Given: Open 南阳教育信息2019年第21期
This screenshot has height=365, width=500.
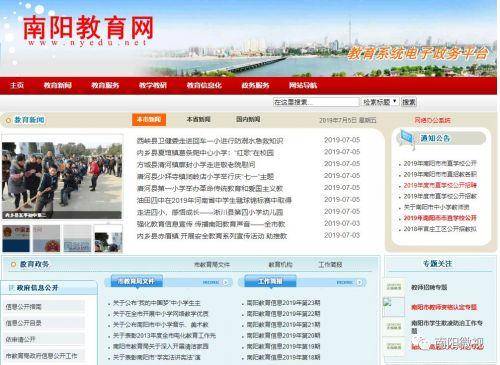Looking at the screenshot, I should click(283, 325).
